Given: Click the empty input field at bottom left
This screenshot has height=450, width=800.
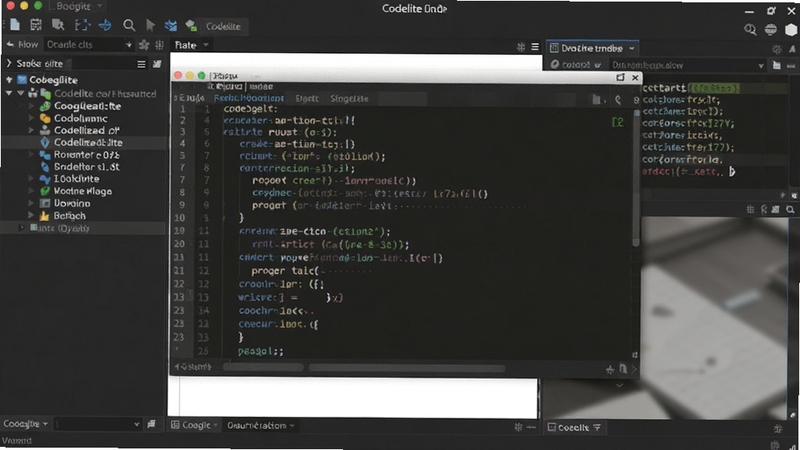Looking at the screenshot, I should (97, 424).
